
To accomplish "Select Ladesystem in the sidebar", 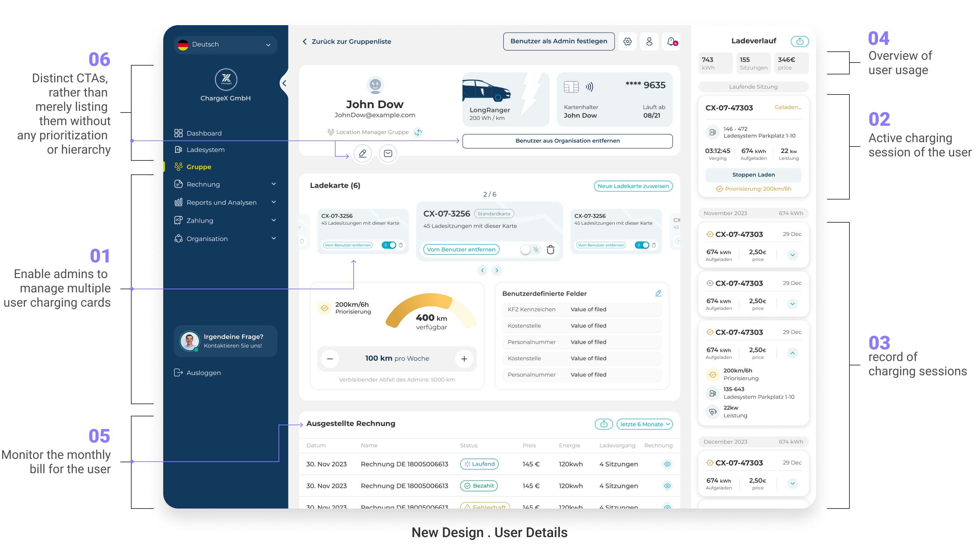I will pos(205,150).
